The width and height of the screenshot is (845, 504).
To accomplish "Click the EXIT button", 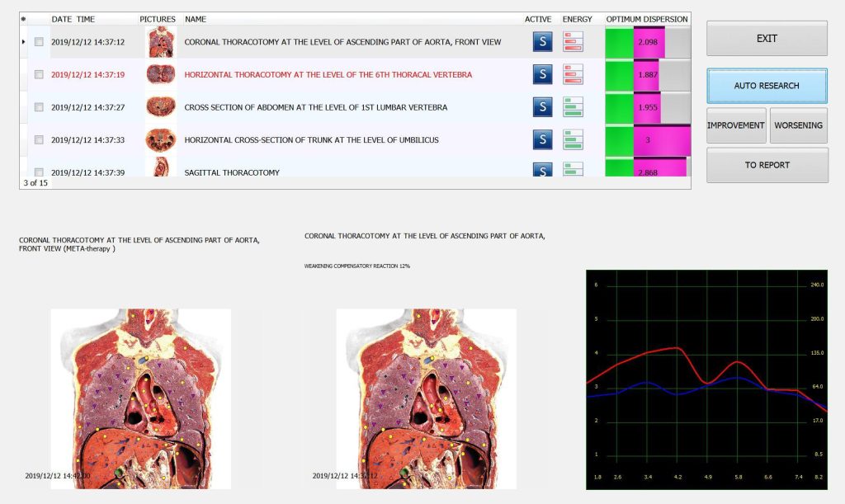I will click(x=767, y=38).
